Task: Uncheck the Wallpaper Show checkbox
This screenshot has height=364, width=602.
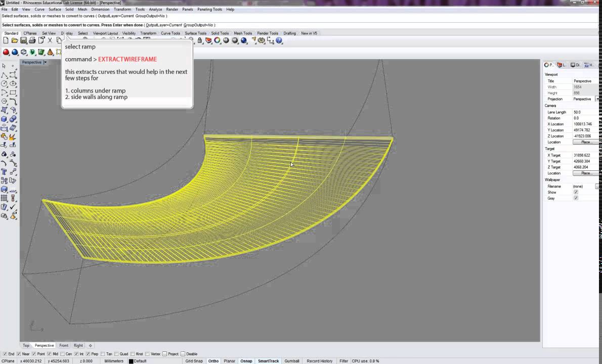Action: click(x=576, y=192)
